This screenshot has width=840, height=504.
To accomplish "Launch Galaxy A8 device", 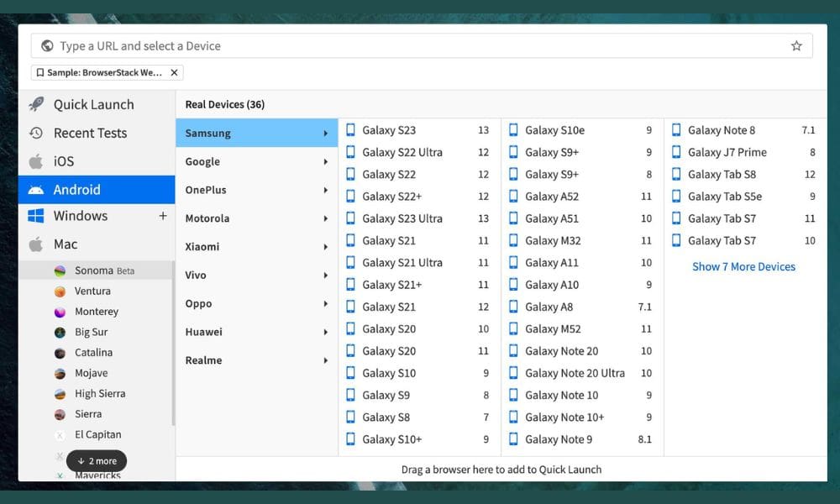I will (581, 307).
